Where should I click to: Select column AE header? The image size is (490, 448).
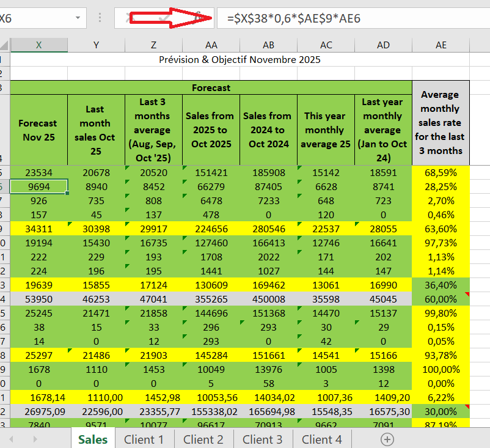tap(441, 45)
